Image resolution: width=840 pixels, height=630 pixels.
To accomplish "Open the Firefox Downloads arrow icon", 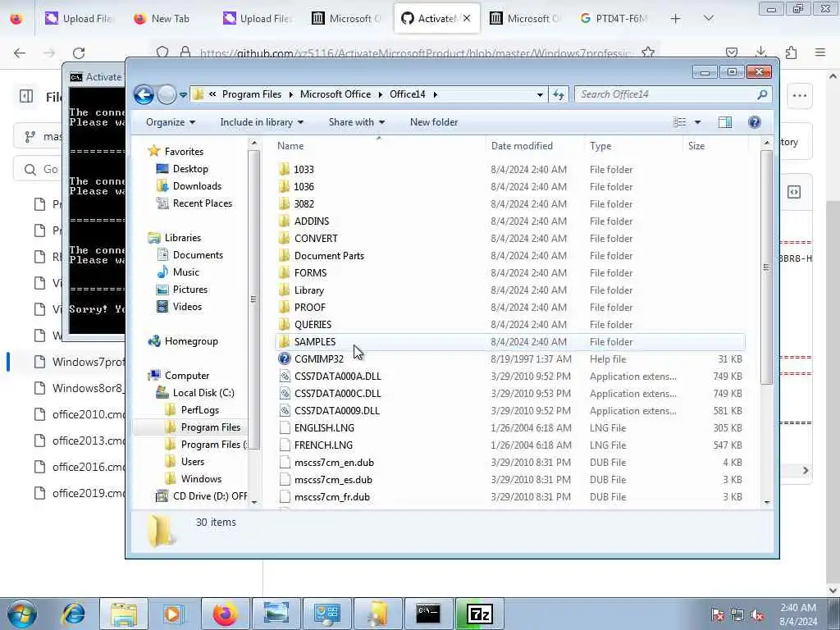I will click(760, 52).
